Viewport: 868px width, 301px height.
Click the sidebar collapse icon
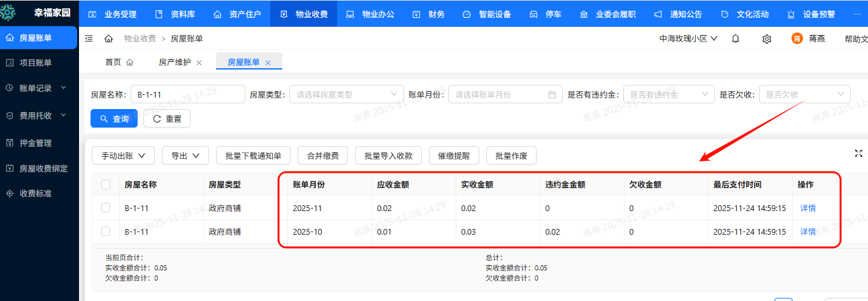(x=89, y=38)
